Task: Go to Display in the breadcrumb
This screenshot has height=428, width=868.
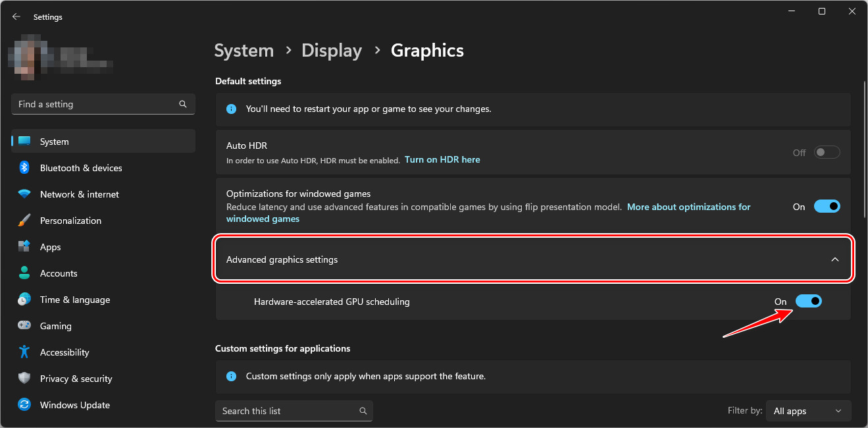Action: point(332,51)
